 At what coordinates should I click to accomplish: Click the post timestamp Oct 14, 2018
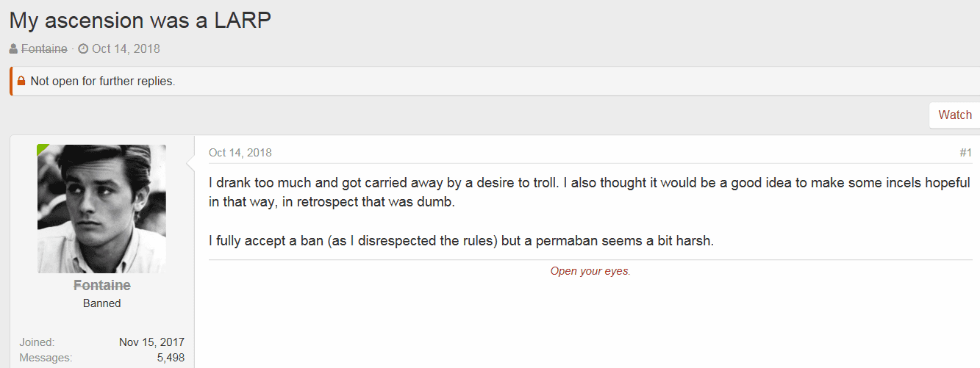[240, 153]
